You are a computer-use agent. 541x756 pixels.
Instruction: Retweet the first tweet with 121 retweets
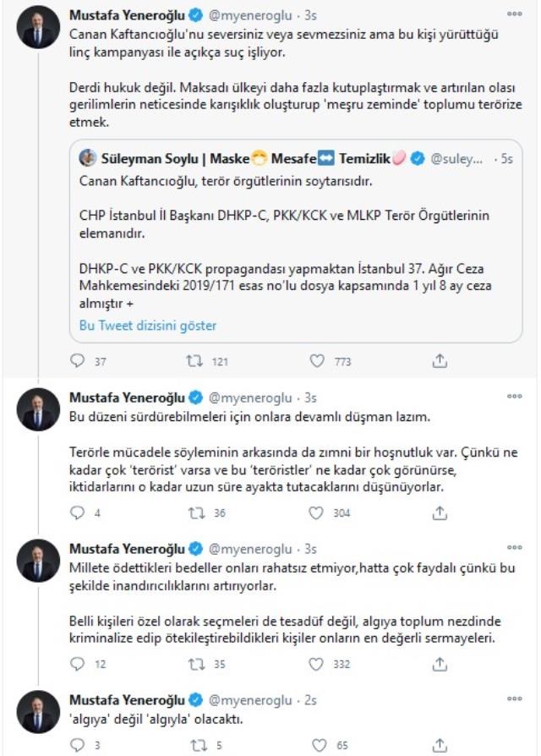[x=195, y=361]
